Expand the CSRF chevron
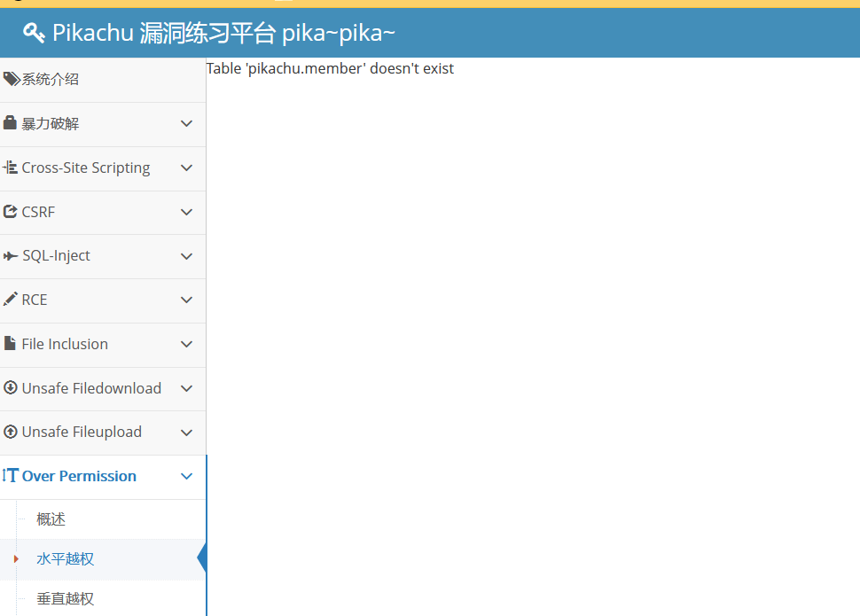Image resolution: width=860 pixels, height=616 pixels. click(x=186, y=213)
